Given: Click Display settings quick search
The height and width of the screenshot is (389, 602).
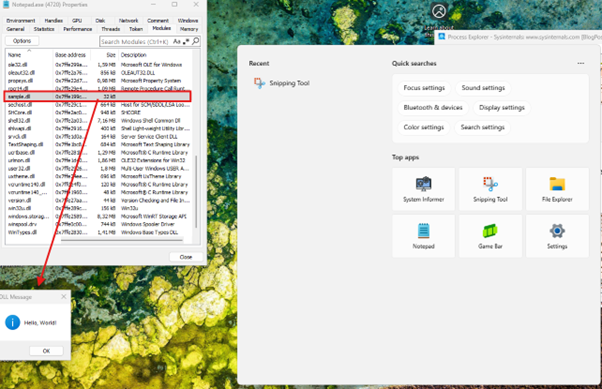Looking at the screenshot, I should click(501, 108).
